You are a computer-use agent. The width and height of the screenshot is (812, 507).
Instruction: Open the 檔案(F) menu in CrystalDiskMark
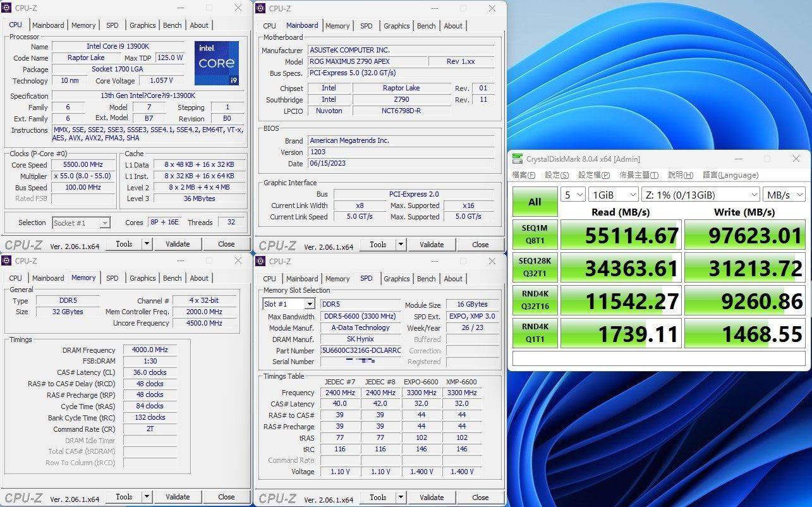[x=523, y=175]
